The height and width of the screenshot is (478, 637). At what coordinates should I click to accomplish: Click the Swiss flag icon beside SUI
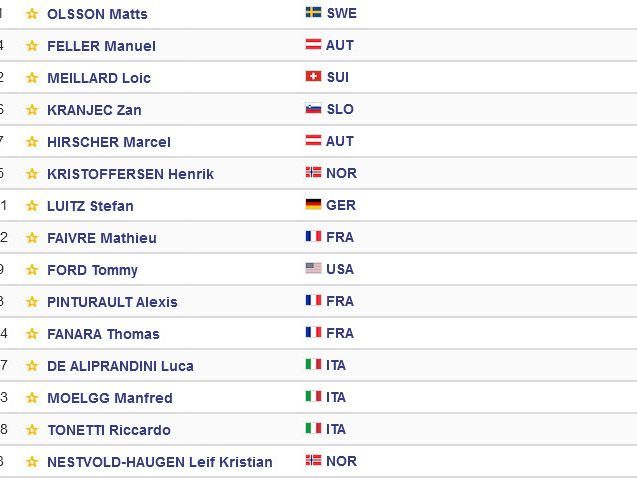pyautogui.click(x=313, y=76)
